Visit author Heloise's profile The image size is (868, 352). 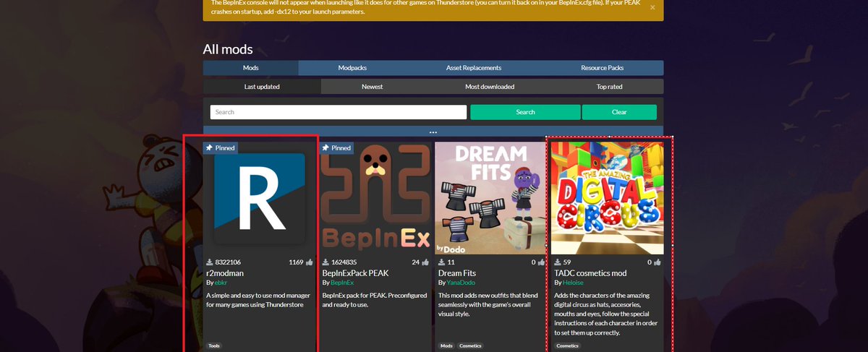pos(574,283)
